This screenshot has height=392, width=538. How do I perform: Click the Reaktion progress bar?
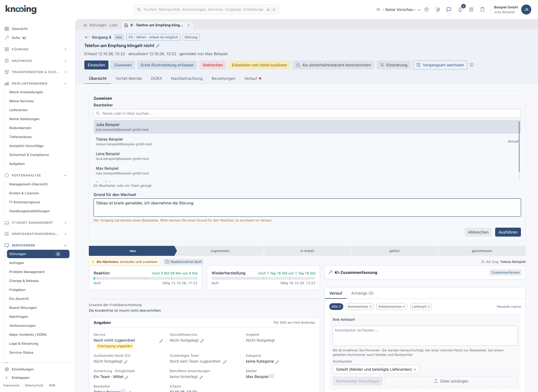point(145,278)
